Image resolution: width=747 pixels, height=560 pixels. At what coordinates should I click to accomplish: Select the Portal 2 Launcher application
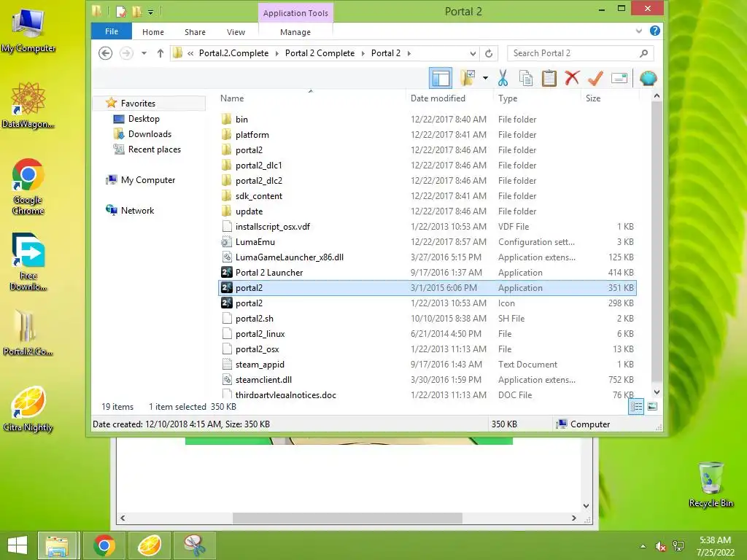click(x=269, y=273)
